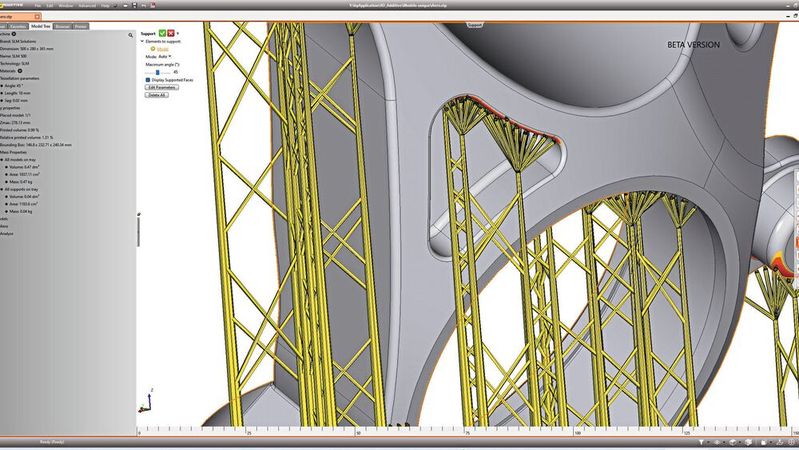Screen dimensions: 799x450
Task: Click the circle icon next to Machine
Action: click(x=14, y=34)
